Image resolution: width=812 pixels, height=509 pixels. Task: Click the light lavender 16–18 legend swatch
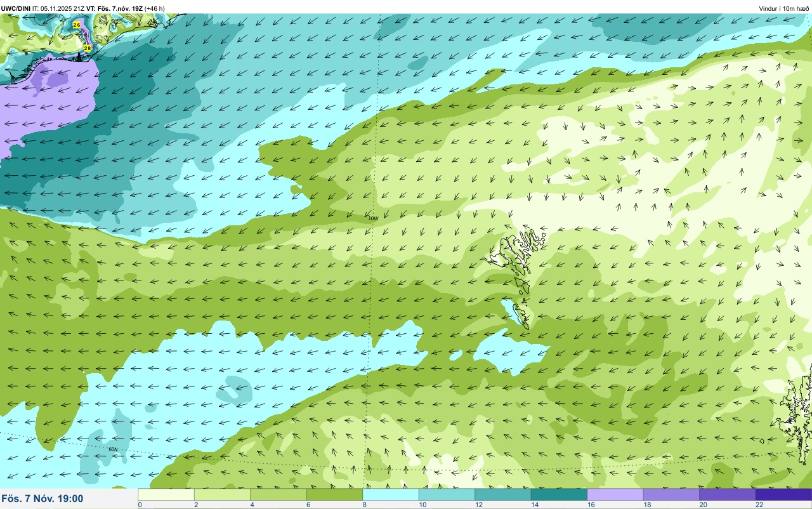615,494
